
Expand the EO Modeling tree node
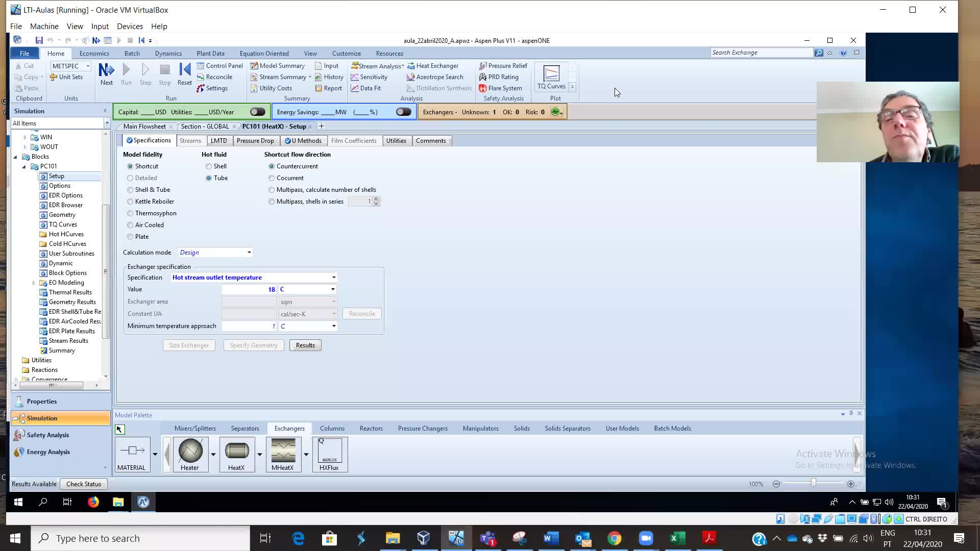[34, 283]
